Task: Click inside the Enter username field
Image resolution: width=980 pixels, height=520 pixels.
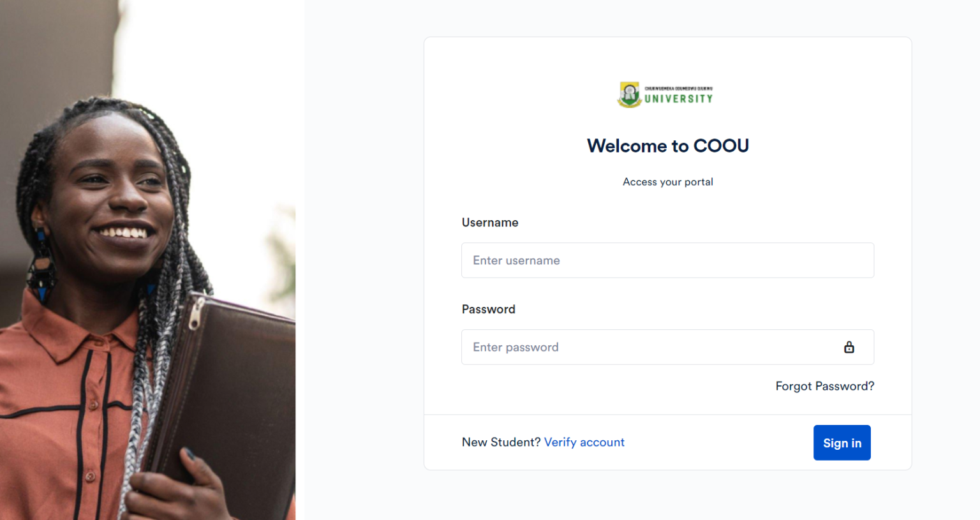Action: 667,260
